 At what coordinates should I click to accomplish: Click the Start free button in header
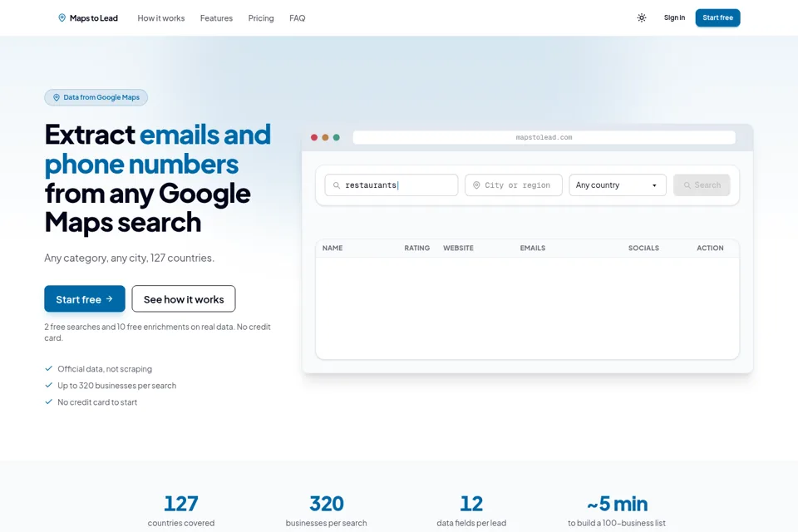(x=717, y=17)
